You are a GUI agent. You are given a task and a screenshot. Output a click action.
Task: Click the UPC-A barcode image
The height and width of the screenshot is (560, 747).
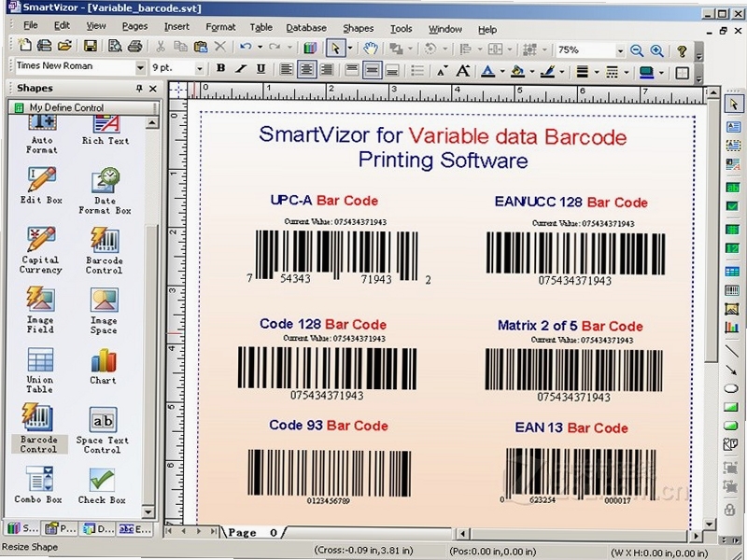point(337,256)
